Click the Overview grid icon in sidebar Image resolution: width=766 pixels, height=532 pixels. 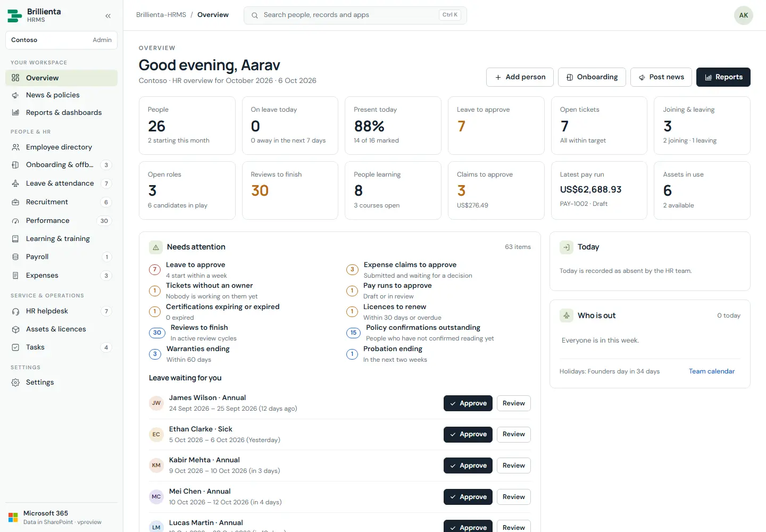[x=15, y=78]
